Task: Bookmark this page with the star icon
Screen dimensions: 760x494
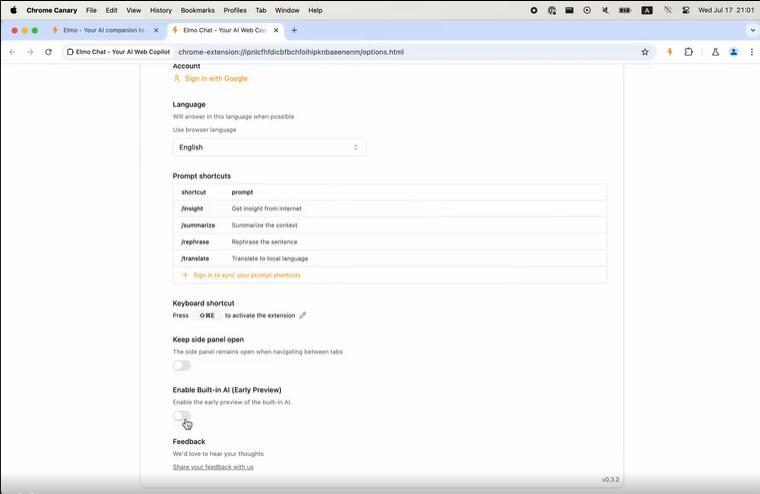Action: point(645,52)
